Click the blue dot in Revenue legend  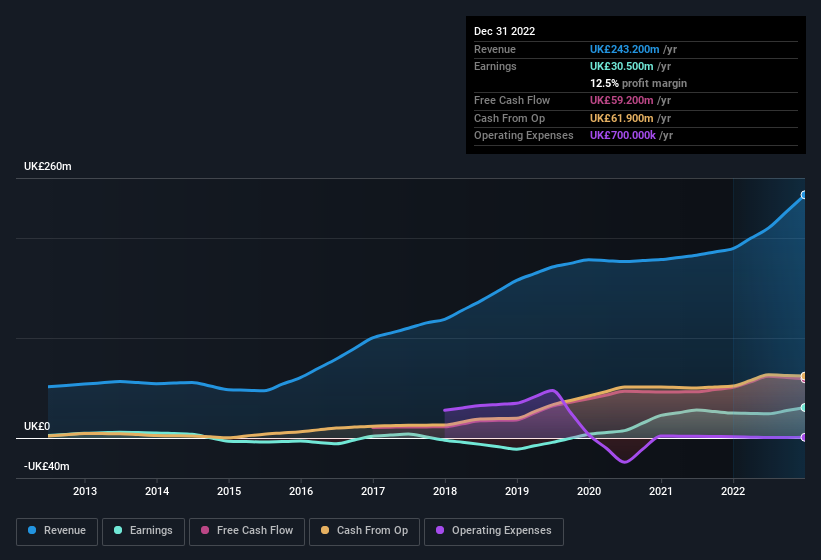click(33, 531)
